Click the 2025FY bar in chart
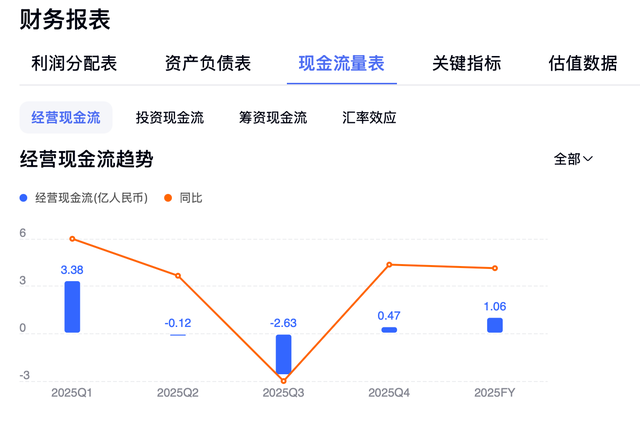The width and height of the screenshot is (640, 421). pyautogui.click(x=494, y=325)
